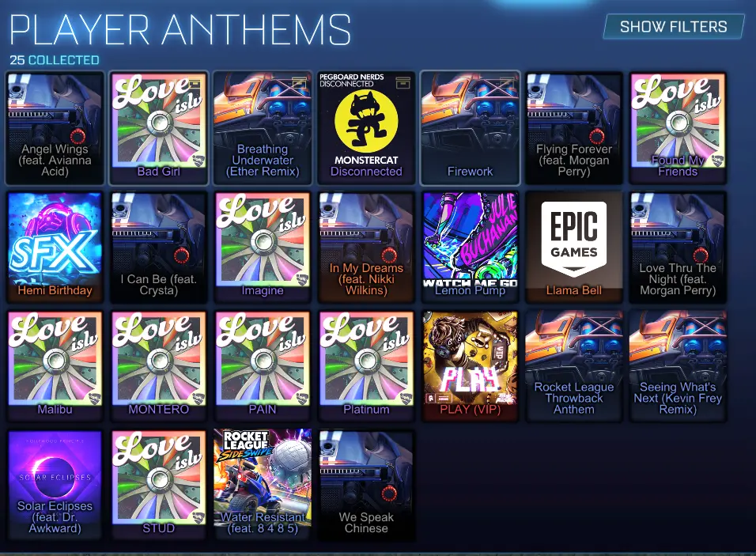
Task: Pick the In My Dreams anthem
Action: (366, 248)
